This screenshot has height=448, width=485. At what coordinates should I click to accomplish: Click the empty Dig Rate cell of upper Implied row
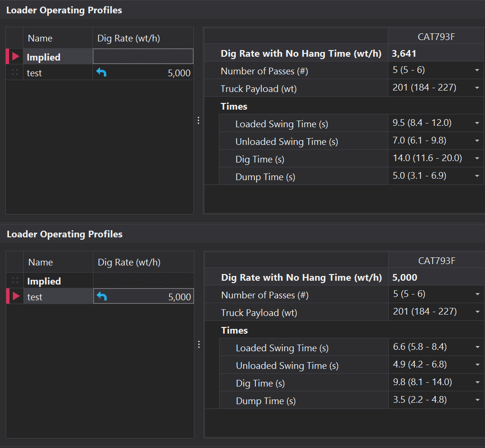[x=143, y=57]
